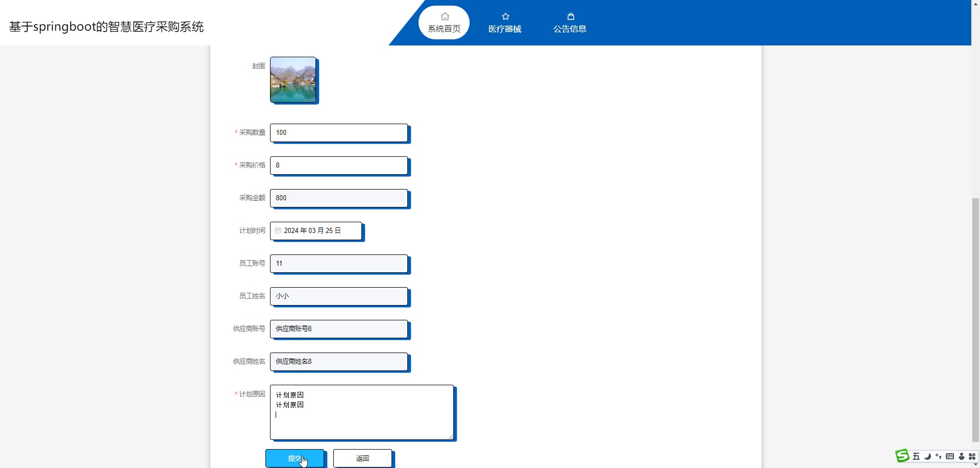Viewport: 980px width, 468px height.
Task: Open the 医疗器械 tab
Action: click(x=505, y=22)
